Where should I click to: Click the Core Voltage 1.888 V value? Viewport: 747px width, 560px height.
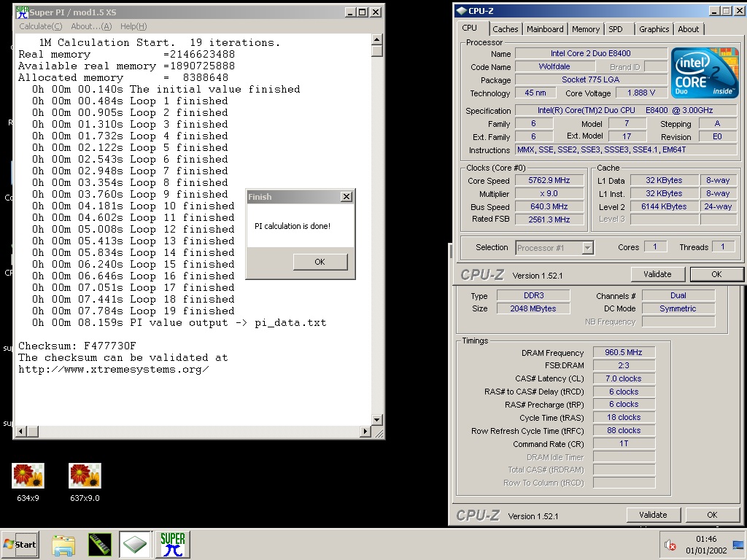[641, 93]
